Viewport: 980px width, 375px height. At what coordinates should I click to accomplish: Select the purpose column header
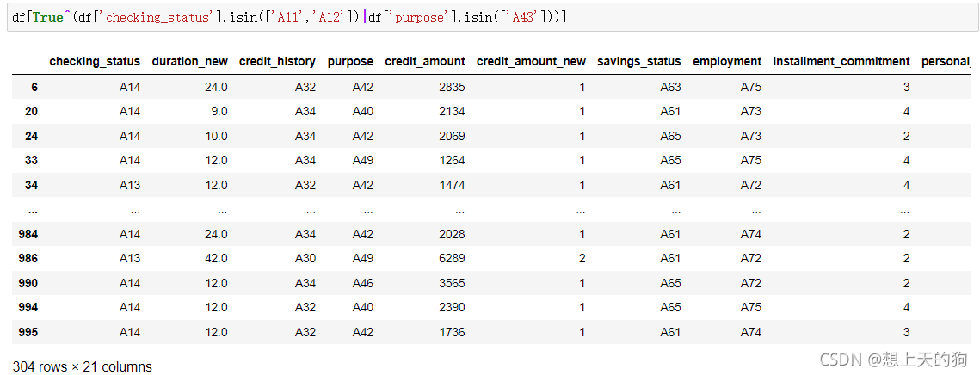pos(350,61)
